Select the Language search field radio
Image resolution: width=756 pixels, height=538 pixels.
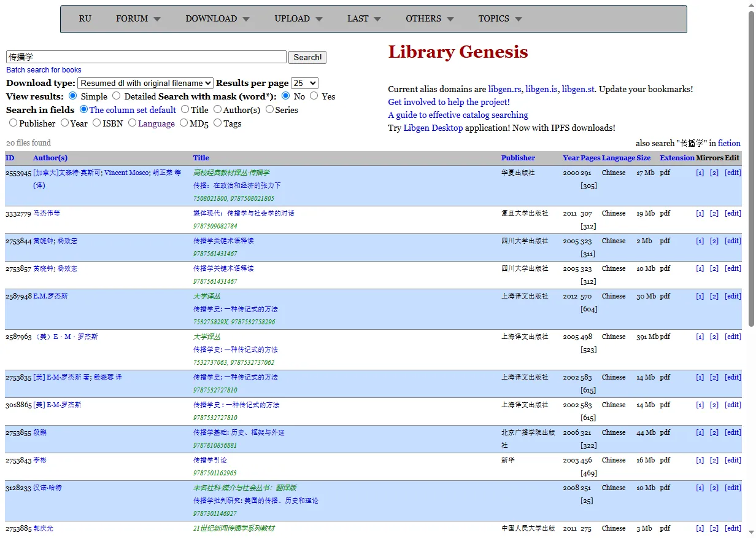[x=132, y=123]
